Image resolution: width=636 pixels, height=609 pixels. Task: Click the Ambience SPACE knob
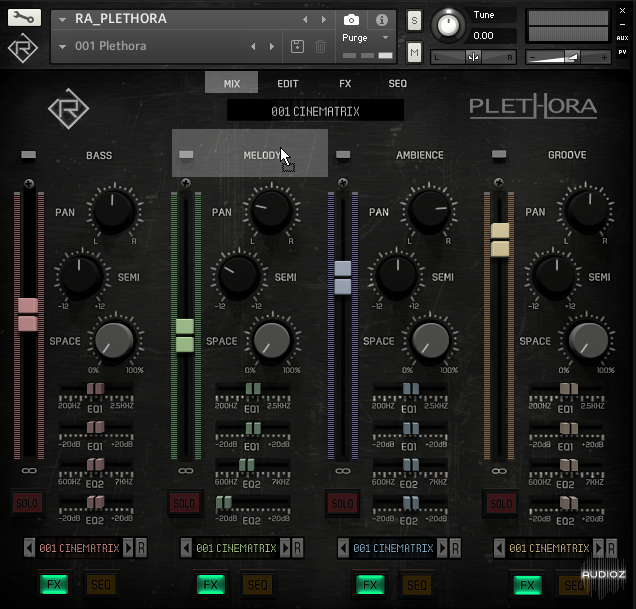430,340
